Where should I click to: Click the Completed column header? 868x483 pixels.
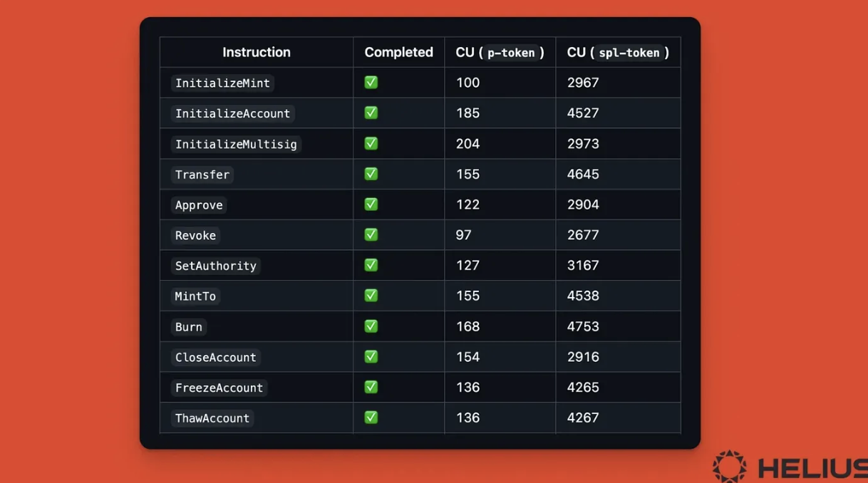click(398, 52)
